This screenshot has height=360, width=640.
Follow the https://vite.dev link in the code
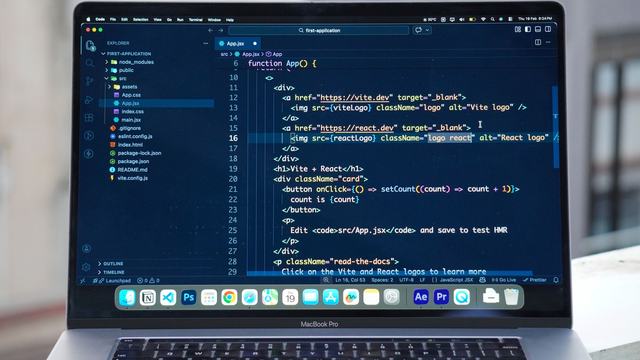(354, 98)
